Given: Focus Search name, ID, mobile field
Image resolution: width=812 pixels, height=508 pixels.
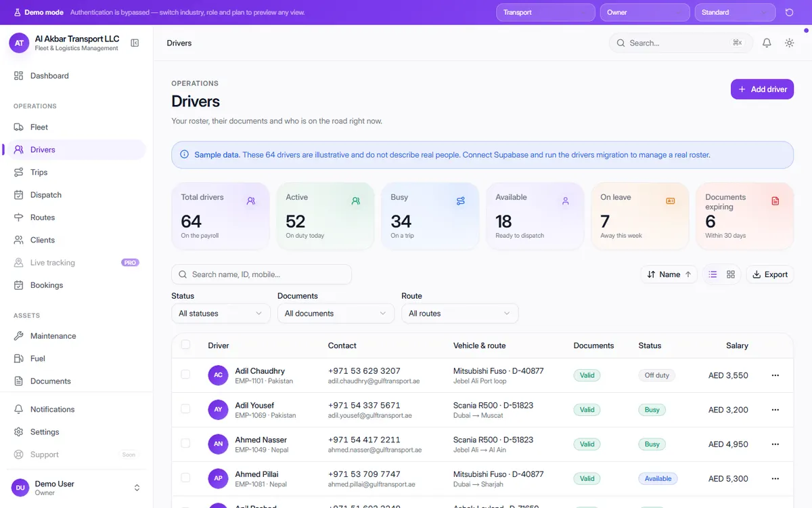Looking at the screenshot, I should [261, 274].
